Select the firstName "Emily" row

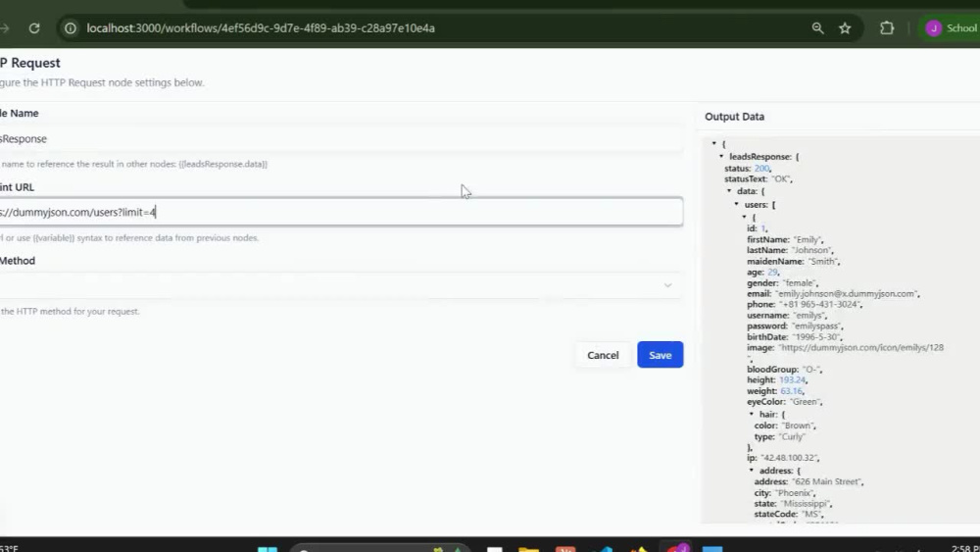click(x=785, y=239)
